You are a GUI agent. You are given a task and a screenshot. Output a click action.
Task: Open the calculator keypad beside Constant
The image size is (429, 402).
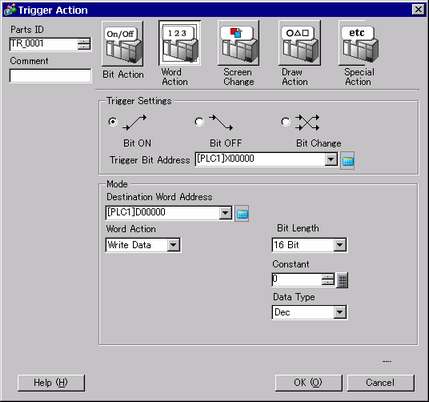342,280
